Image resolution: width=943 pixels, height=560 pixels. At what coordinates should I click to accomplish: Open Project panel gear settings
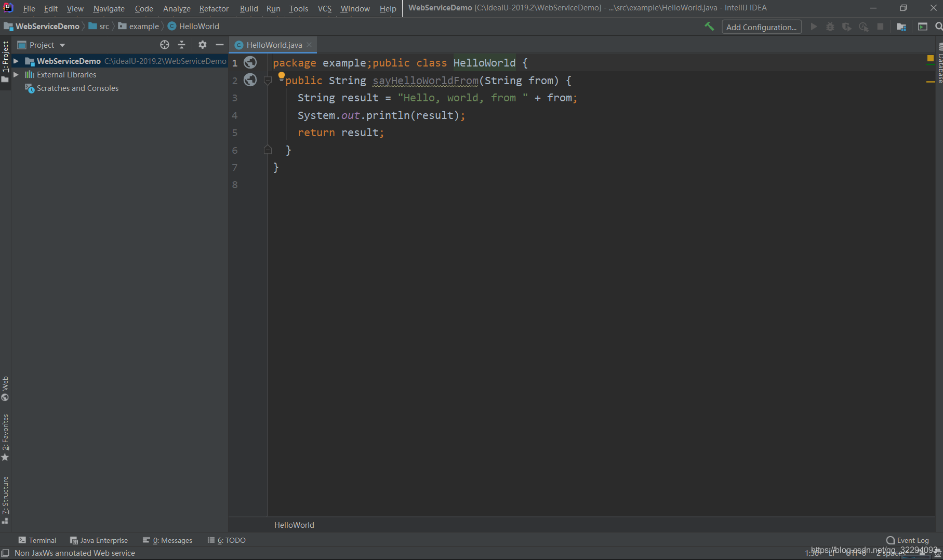click(203, 45)
